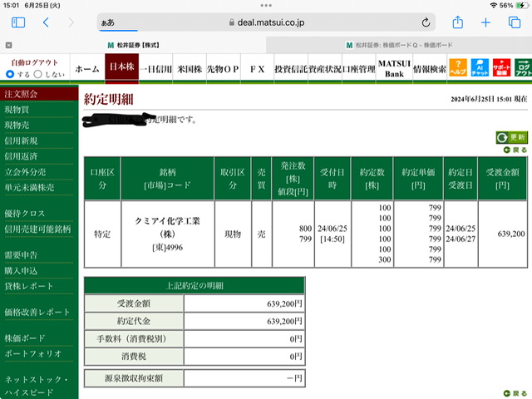Open the 資産状況 menu
This screenshot has width=532, height=399.
(x=325, y=69)
